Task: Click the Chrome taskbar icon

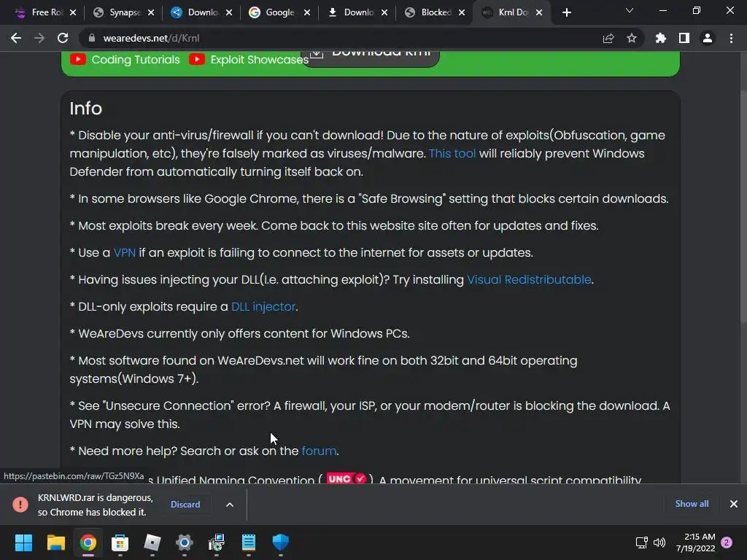Action: click(88, 542)
